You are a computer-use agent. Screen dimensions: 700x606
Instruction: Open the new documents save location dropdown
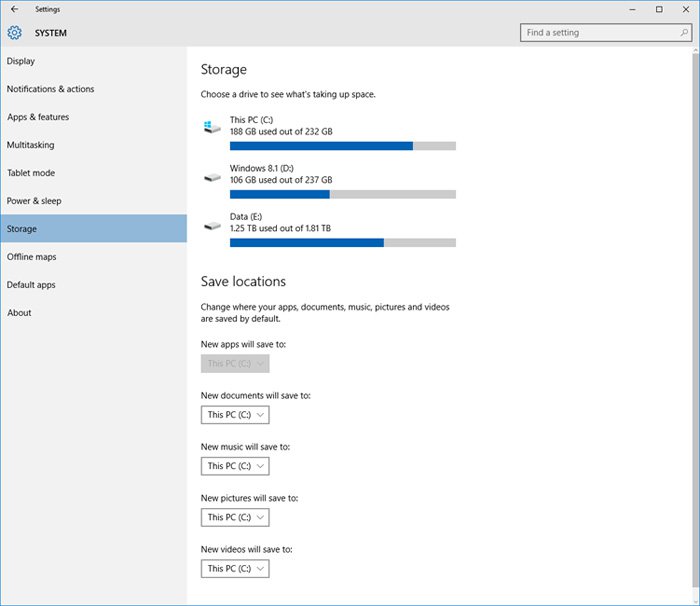click(235, 415)
